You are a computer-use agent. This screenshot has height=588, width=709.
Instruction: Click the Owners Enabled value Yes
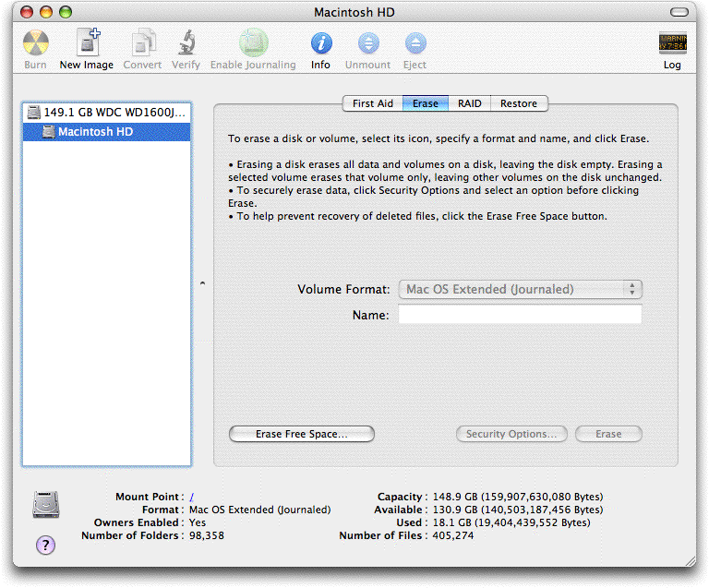(198, 522)
